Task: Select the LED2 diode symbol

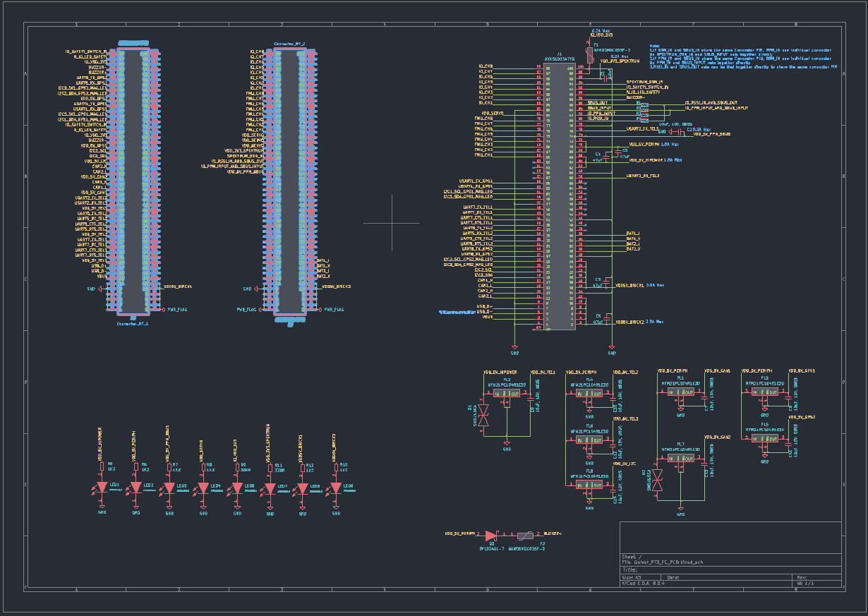Action: 136,488
